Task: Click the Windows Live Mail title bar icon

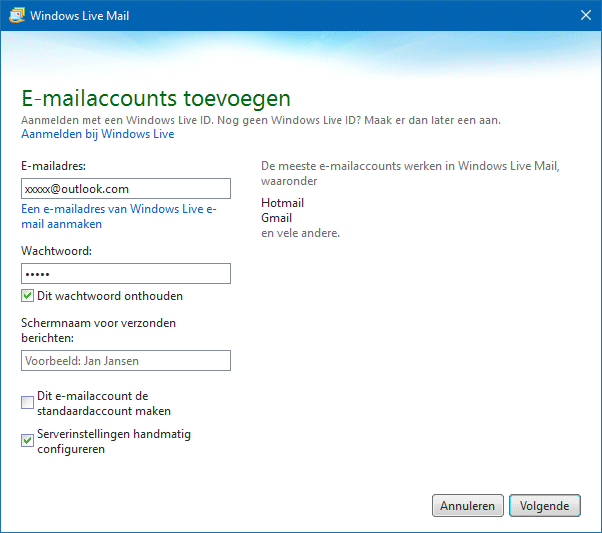Action: 17,15
